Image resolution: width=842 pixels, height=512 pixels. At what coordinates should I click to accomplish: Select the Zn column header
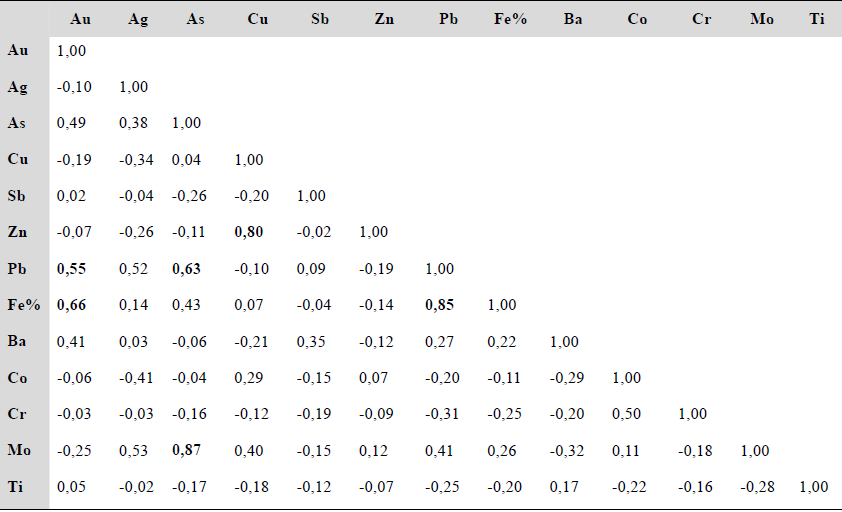pyautogui.click(x=384, y=19)
